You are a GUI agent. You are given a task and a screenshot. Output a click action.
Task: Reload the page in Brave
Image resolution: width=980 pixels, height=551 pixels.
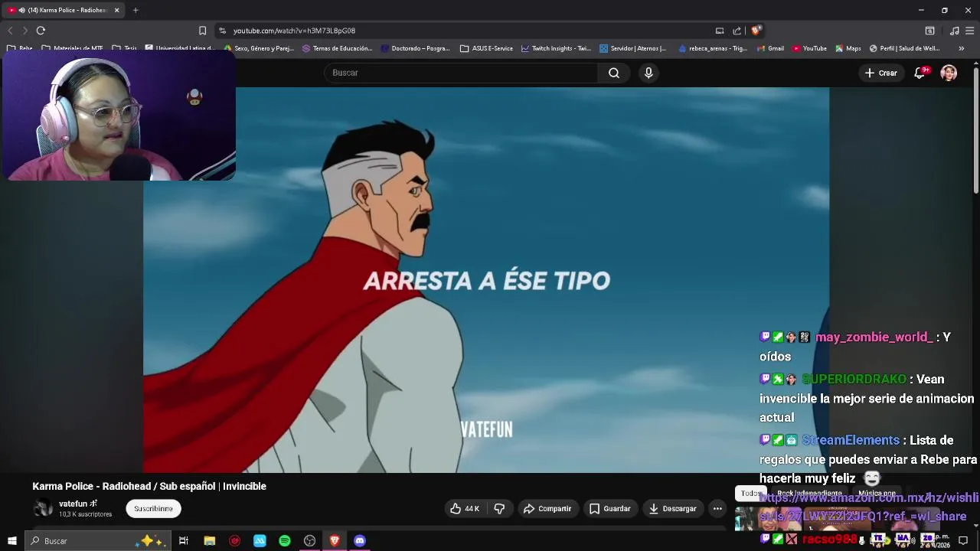(x=41, y=31)
